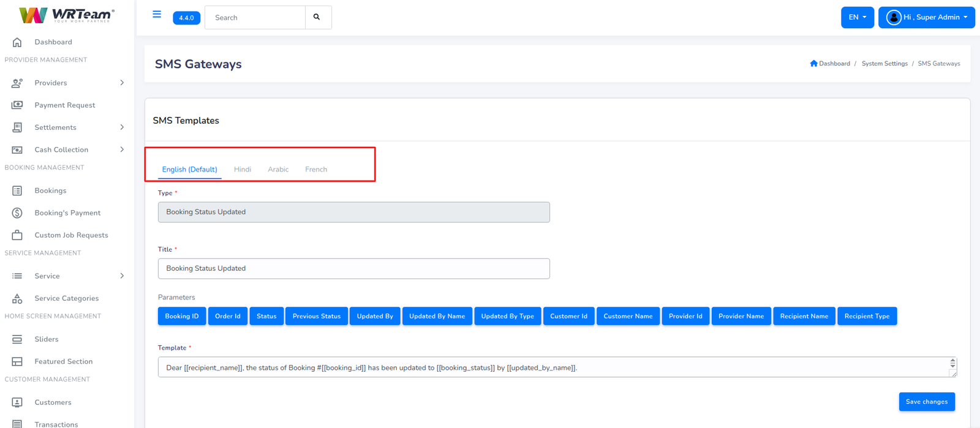Focus the top Search field
Image resolution: width=980 pixels, height=428 pixels.
click(x=255, y=17)
